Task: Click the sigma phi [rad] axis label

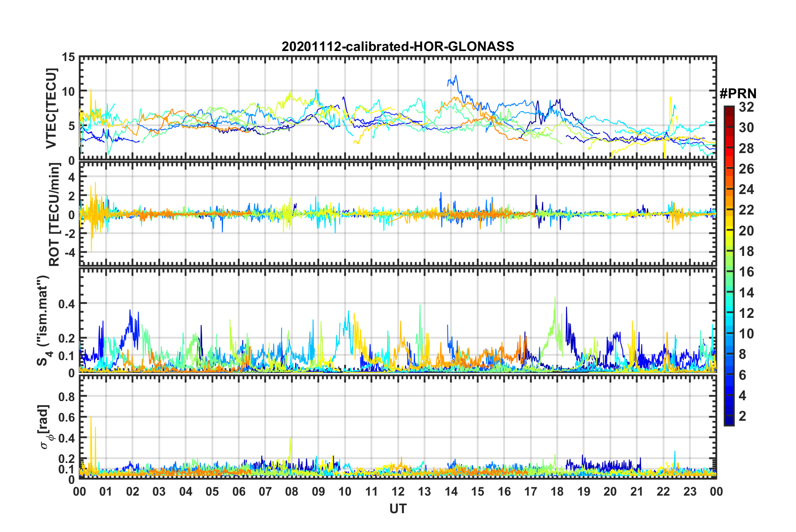Action: [44, 427]
